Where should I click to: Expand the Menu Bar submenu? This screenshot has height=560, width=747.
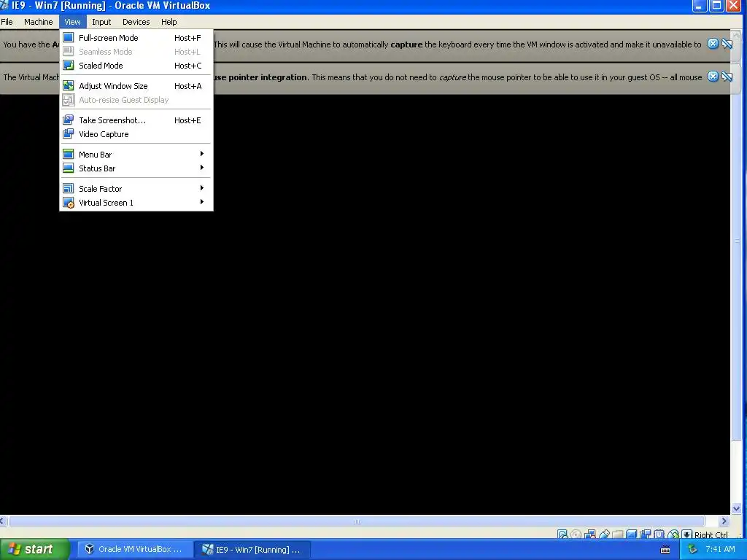click(x=136, y=155)
